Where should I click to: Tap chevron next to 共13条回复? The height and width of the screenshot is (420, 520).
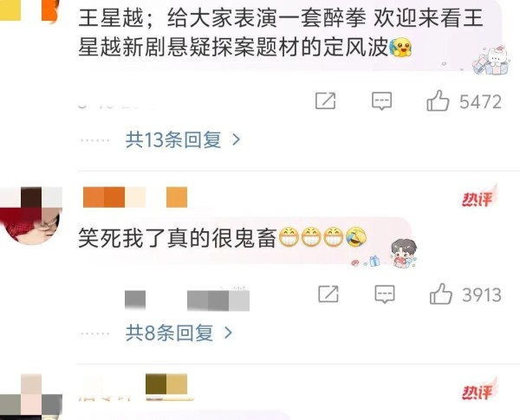(x=236, y=140)
